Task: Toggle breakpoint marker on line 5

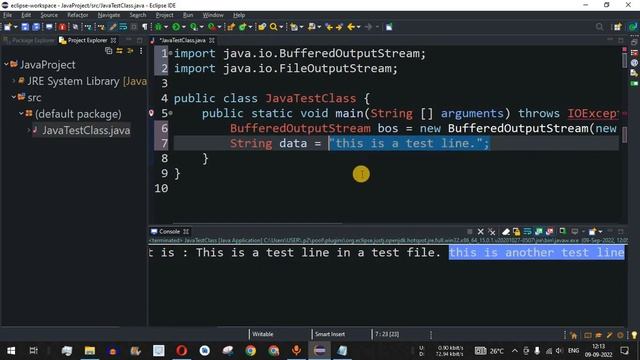Action: pos(151,113)
